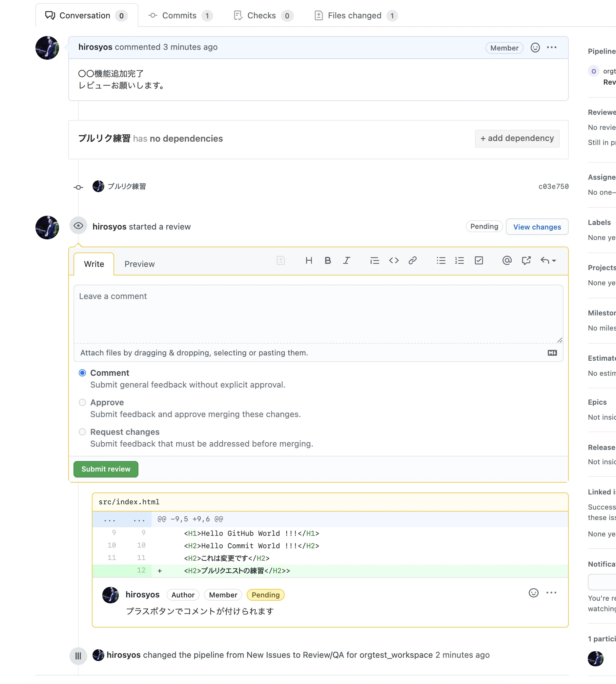The height and width of the screenshot is (684, 616).
Task: Click add dependency button
Action: pos(517,138)
